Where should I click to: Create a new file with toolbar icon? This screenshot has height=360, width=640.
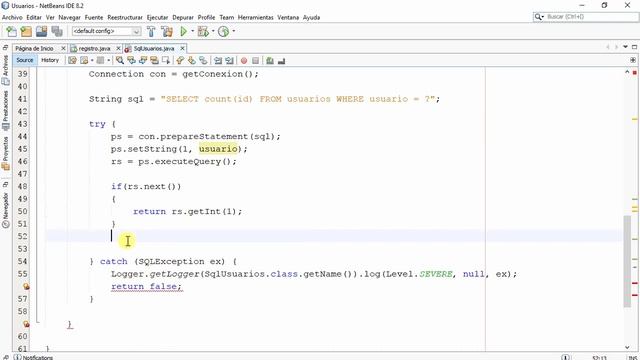pyautogui.click(x=11, y=31)
